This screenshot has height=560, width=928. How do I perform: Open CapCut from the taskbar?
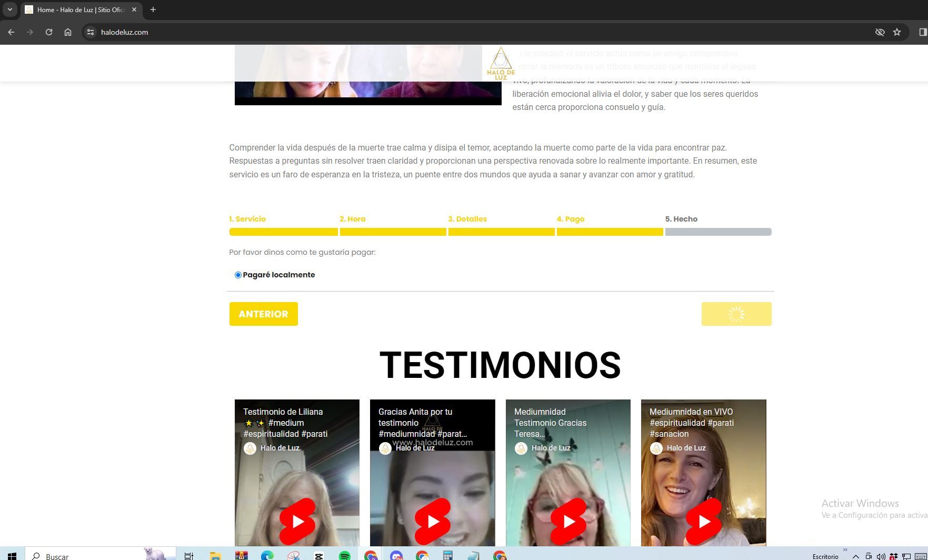[318, 556]
